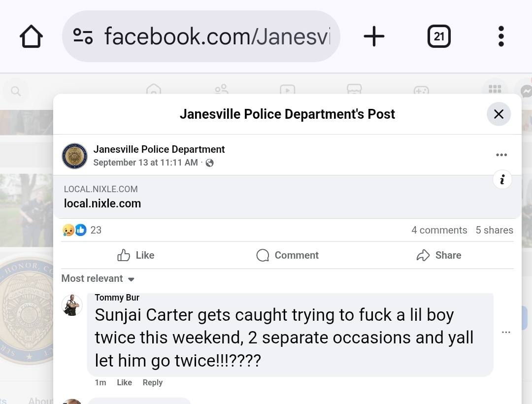Open the Janesville Police Department page name link
532x404 pixels.
tap(159, 149)
